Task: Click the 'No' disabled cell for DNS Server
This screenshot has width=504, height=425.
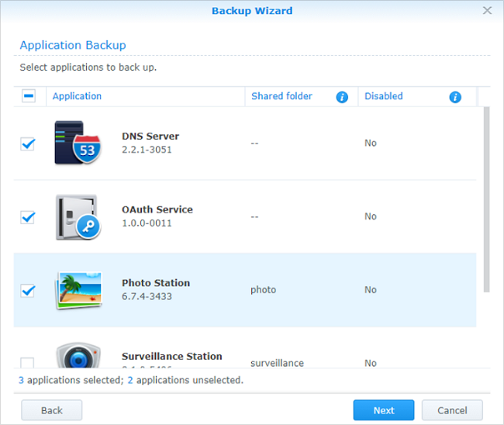Action: tap(371, 143)
